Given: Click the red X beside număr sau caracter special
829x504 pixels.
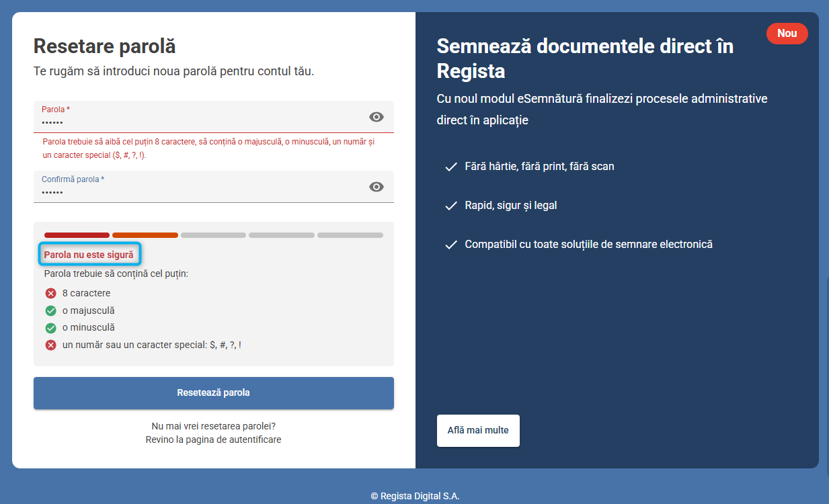Looking at the screenshot, I should (x=50, y=345).
